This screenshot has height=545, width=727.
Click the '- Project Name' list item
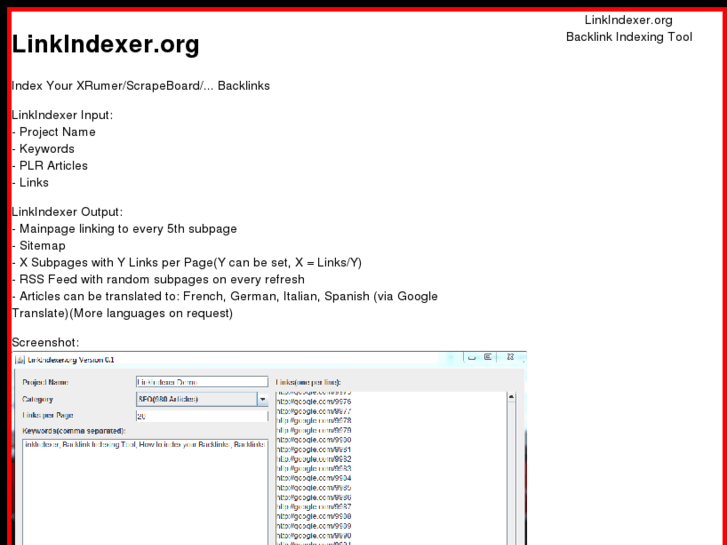(54, 132)
